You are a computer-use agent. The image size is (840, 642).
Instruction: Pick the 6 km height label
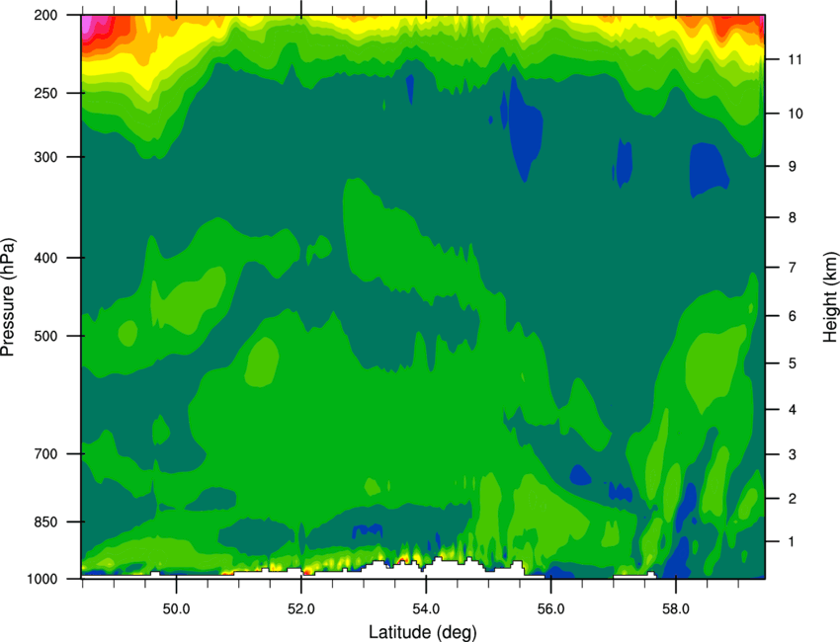[793, 316]
